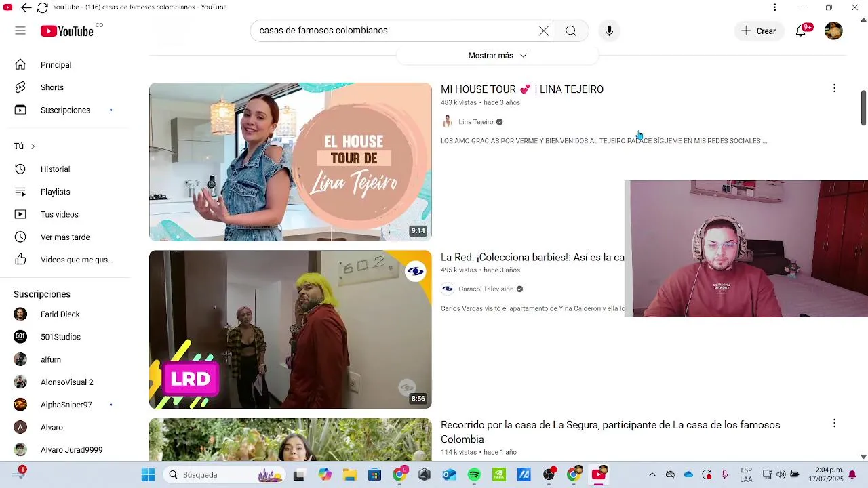Click the YouTube logo
The image size is (868, 488).
click(67, 31)
